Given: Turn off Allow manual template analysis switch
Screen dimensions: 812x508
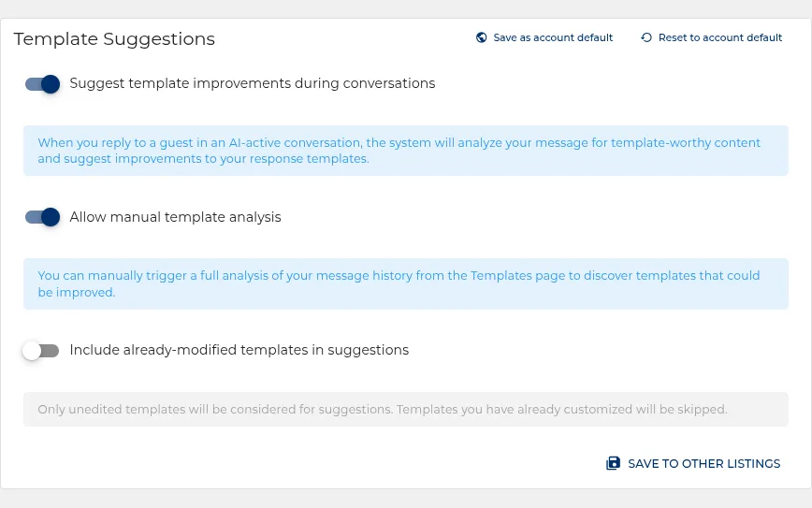Looking at the screenshot, I should [x=42, y=217].
